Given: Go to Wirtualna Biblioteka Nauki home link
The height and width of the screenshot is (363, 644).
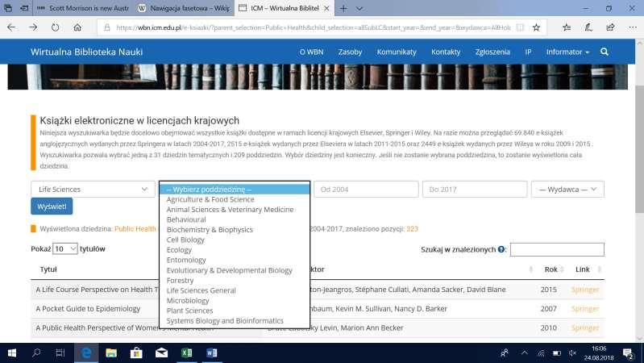Looking at the screenshot, I should [87, 52].
